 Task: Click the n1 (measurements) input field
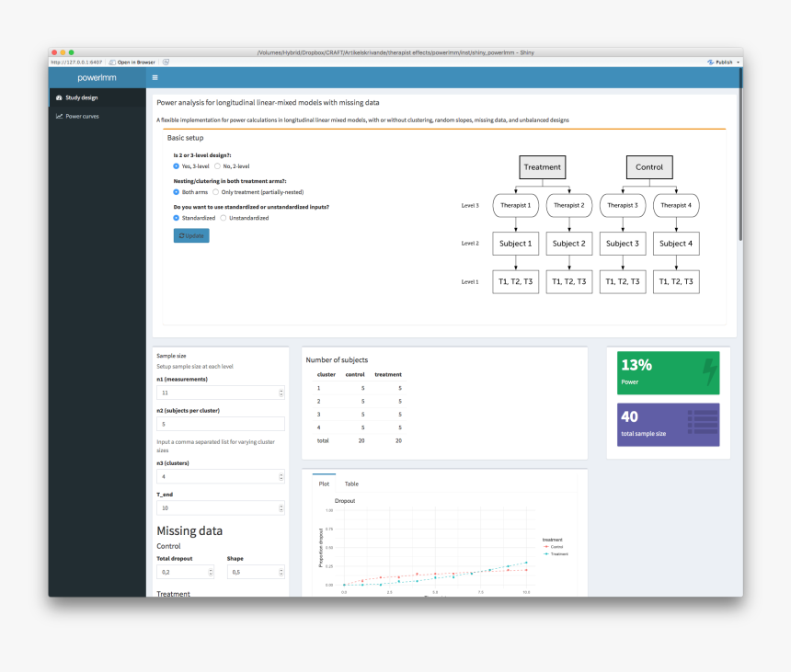(x=221, y=393)
